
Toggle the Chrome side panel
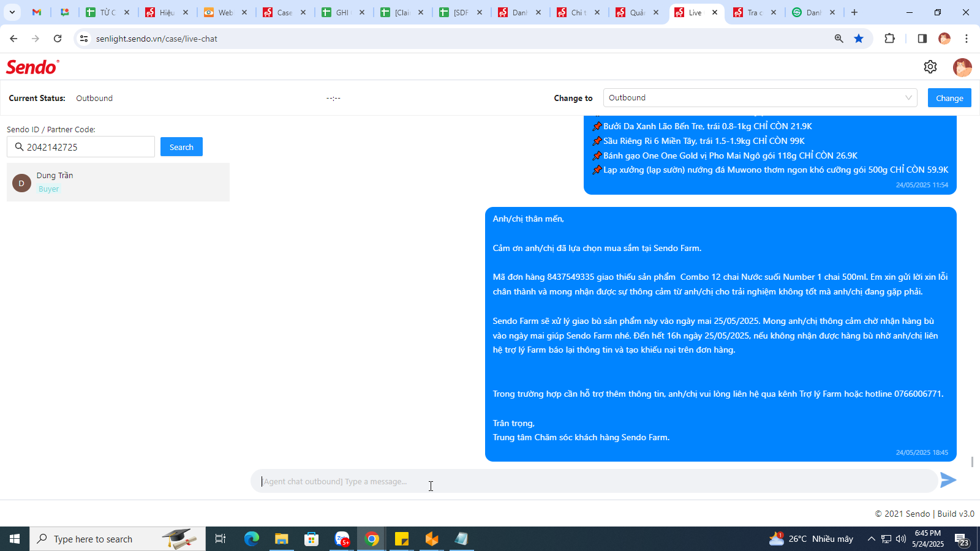pos(922,39)
